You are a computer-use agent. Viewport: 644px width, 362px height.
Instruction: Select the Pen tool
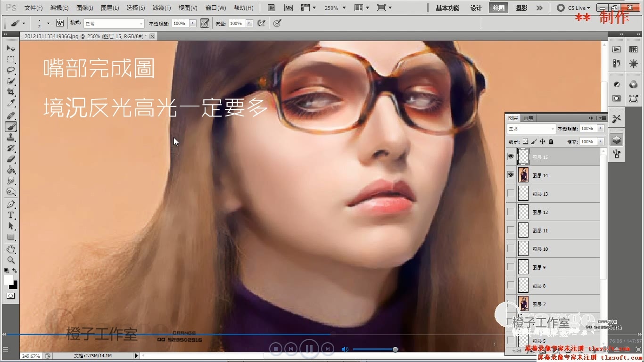point(11,204)
